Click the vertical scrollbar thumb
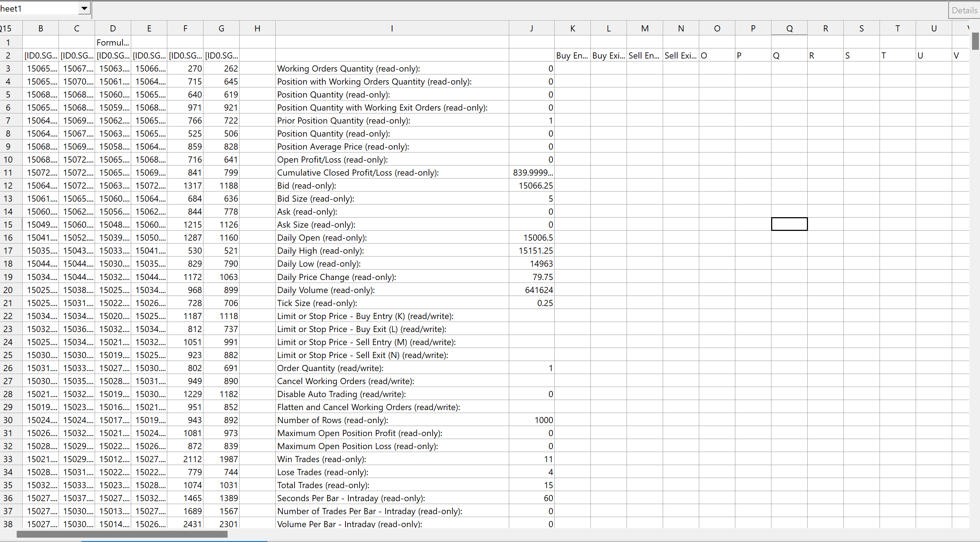980x542 pixels. (975, 41)
